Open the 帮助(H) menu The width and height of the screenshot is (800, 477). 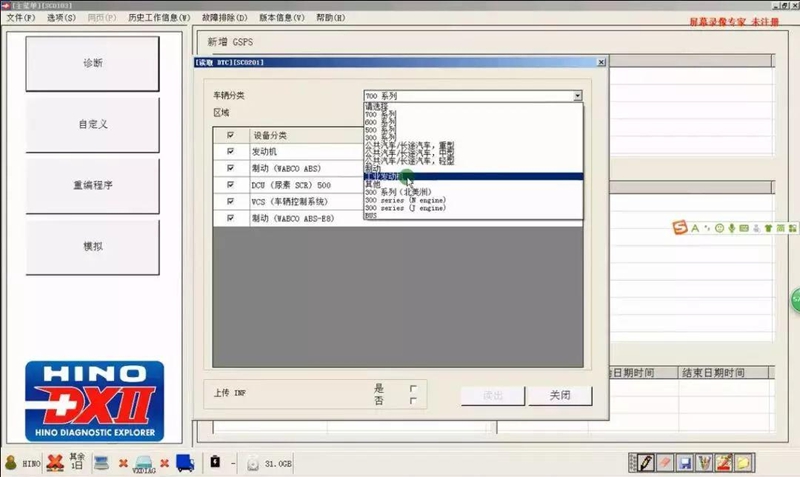tap(331, 19)
